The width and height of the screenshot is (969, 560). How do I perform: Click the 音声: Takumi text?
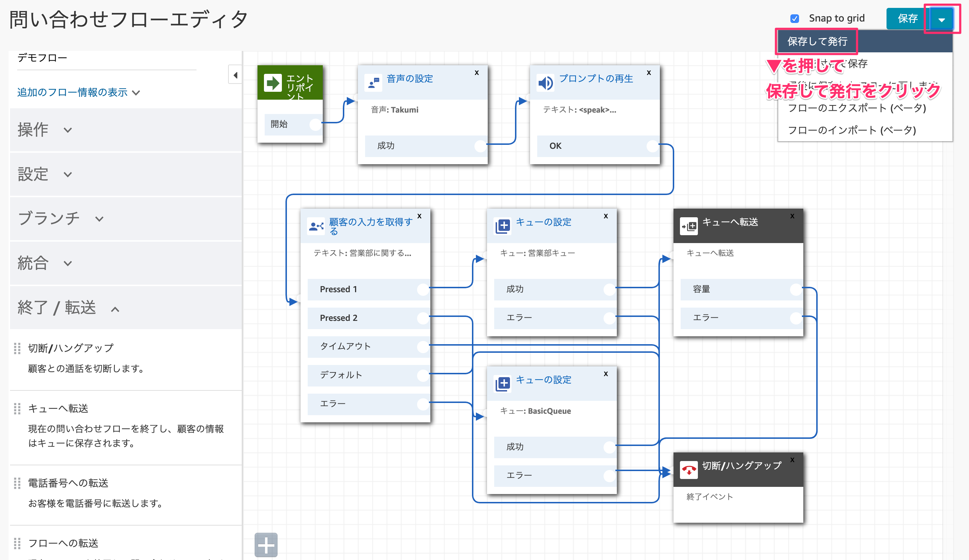394,110
